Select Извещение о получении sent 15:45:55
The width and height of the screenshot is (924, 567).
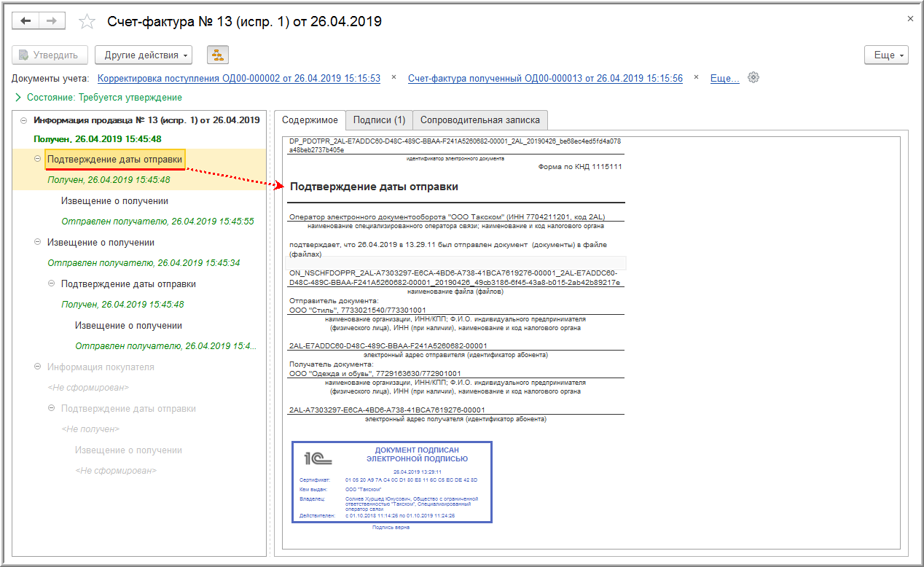114,200
